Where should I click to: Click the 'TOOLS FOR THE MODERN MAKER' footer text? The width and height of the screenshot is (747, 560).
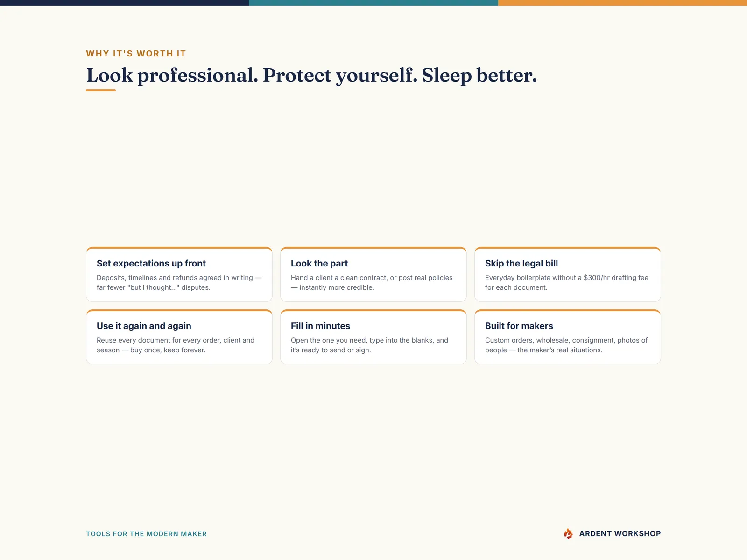pos(146,534)
